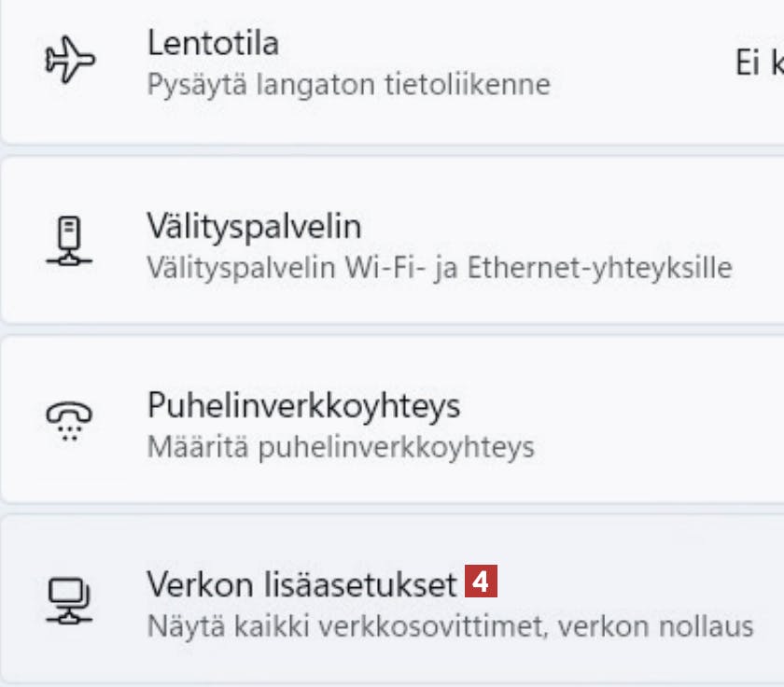Screen dimensions: 784x687
Task: Open the Lentotila heading
Action: click(213, 43)
